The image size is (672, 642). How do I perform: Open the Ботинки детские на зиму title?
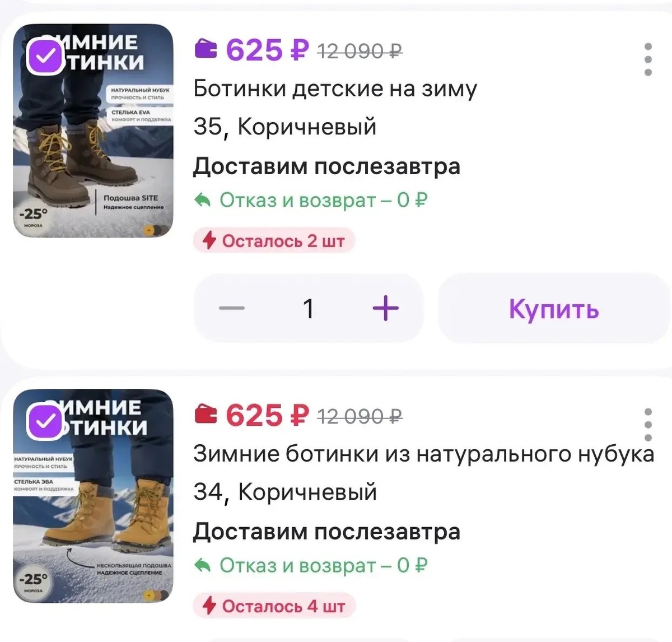click(335, 89)
